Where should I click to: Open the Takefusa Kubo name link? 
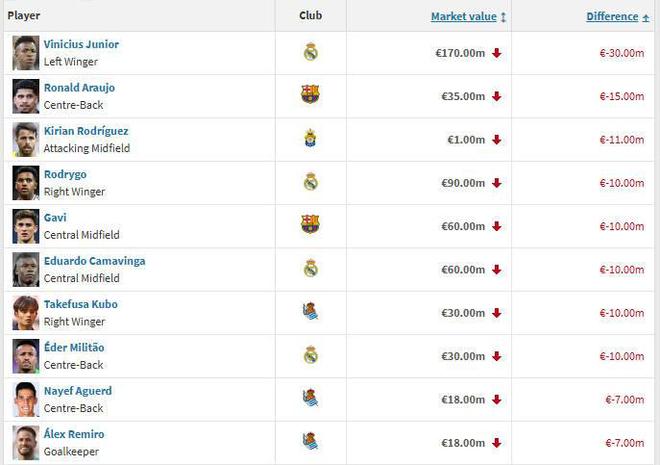pyautogui.click(x=81, y=304)
